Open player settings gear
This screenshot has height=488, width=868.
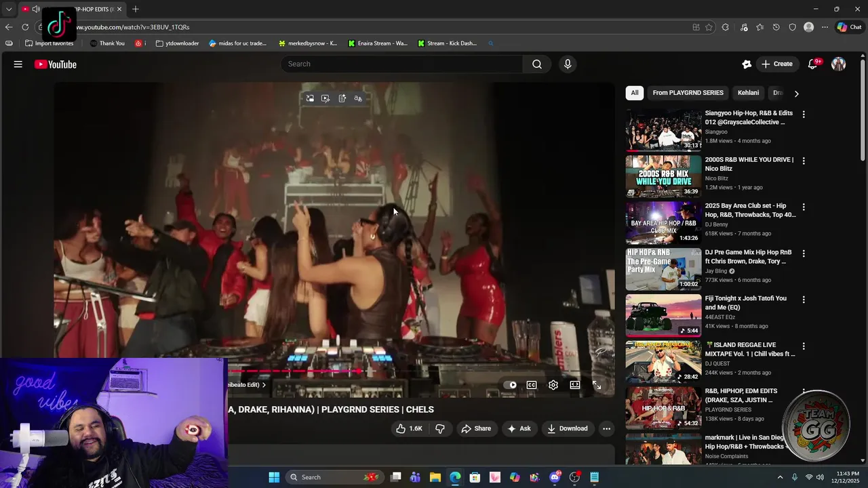(553, 385)
